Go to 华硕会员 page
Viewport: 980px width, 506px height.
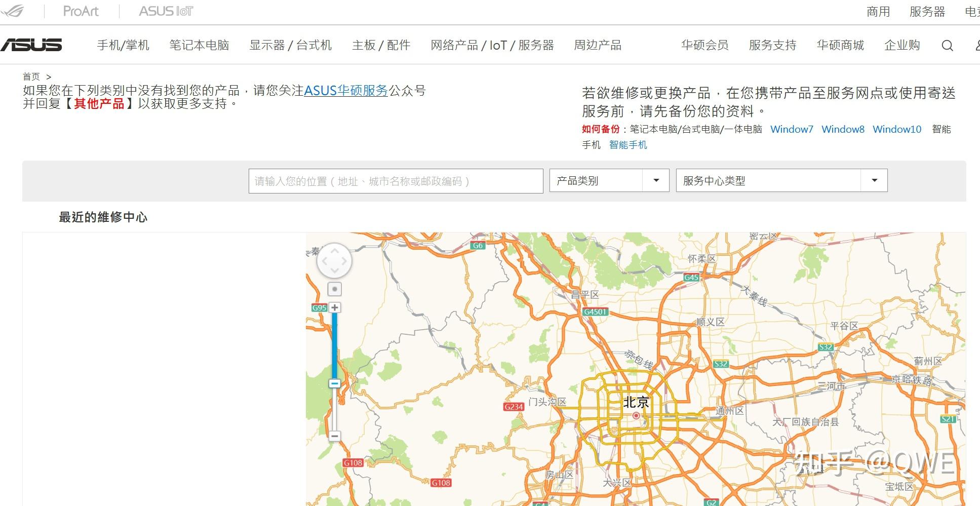705,45
